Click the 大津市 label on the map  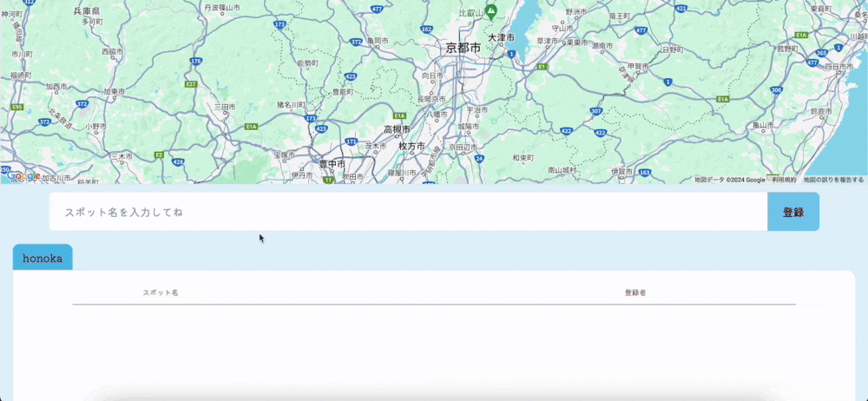pos(502,37)
